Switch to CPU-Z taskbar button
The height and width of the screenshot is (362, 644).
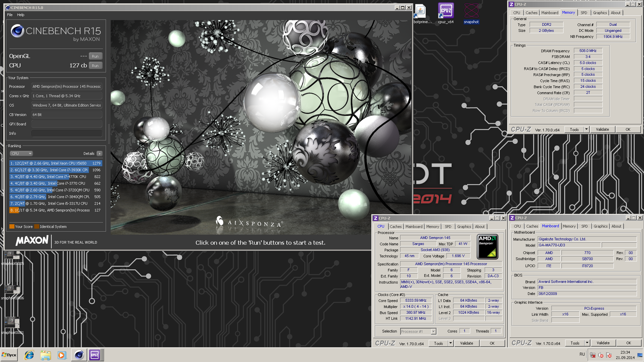coord(95,355)
